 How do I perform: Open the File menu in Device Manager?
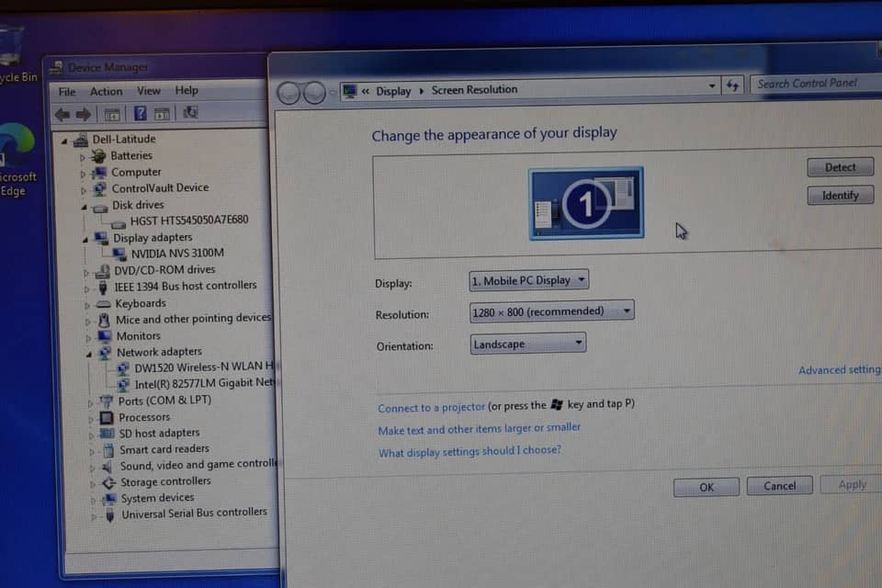coord(67,92)
